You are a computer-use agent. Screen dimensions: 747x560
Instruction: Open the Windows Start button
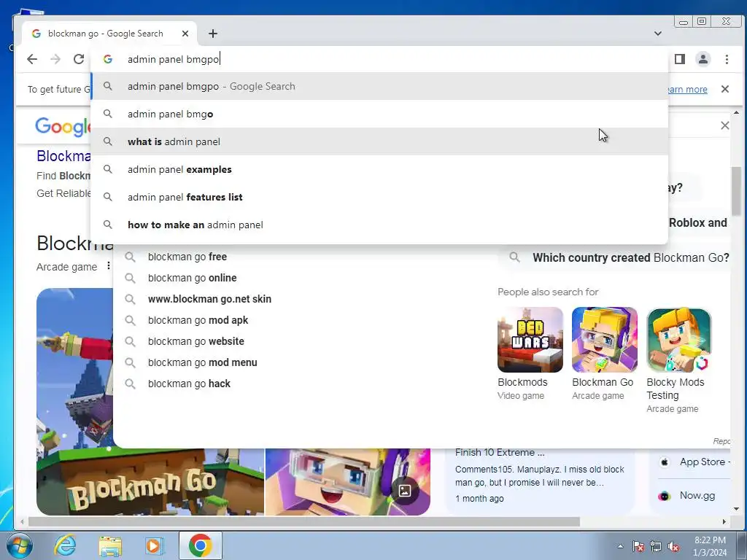pos(19,545)
